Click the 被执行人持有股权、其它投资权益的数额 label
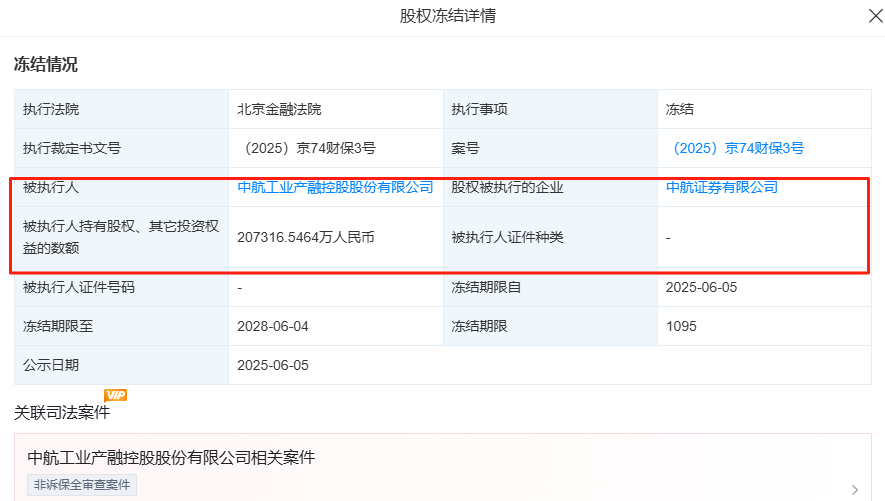885x501 pixels. (121, 237)
